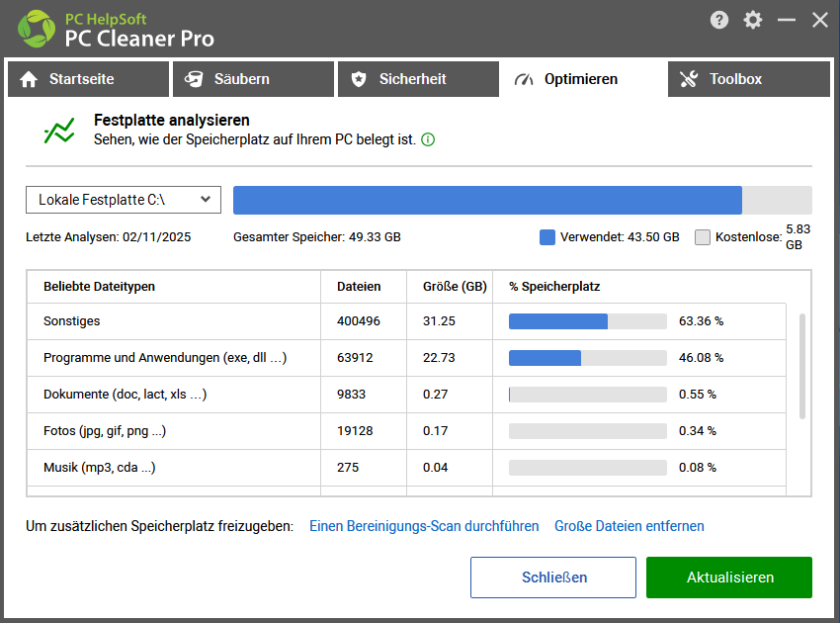Click the speedometer icon on Optimieren tab
The image size is (840, 623).
point(524,79)
